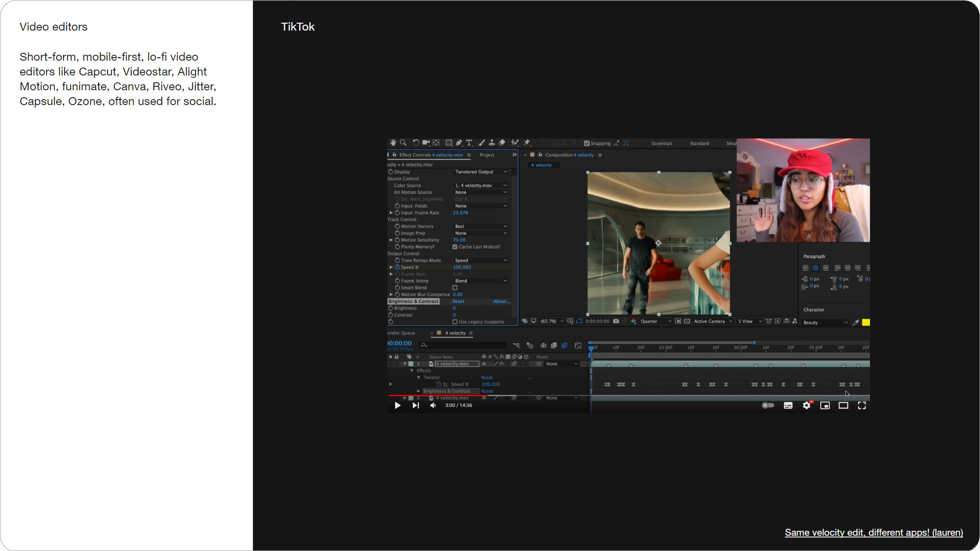This screenshot has height=551, width=980.
Task: Click the timeline search field
Action: point(462,345)
